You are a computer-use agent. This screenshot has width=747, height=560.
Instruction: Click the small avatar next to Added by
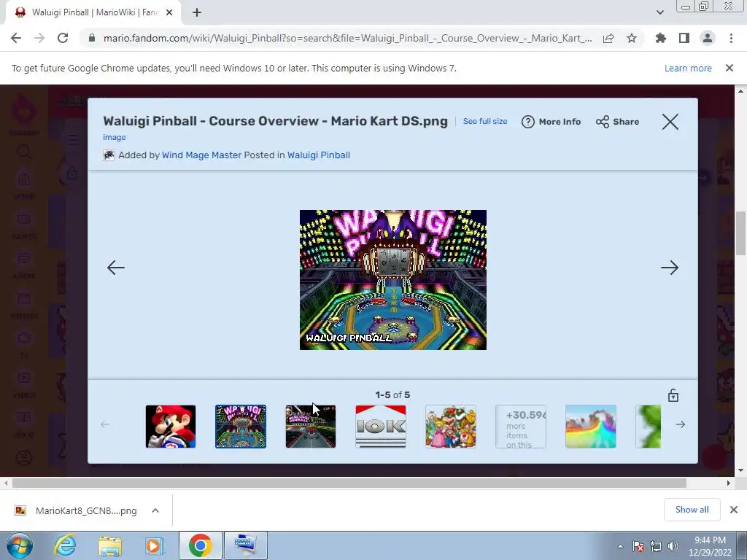pyautogui.click(x=109, y=155)
